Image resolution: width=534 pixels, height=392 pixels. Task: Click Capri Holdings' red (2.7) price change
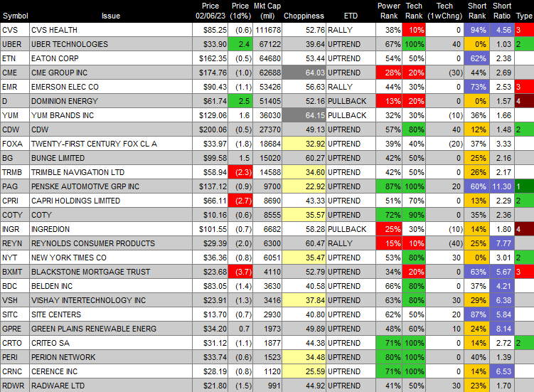coord(240,201)
